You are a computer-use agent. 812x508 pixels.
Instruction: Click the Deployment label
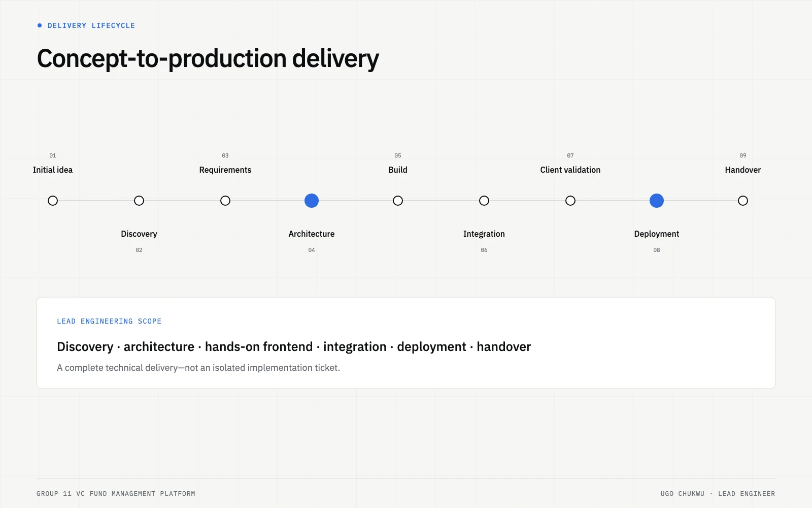click(x=657, y=234)
